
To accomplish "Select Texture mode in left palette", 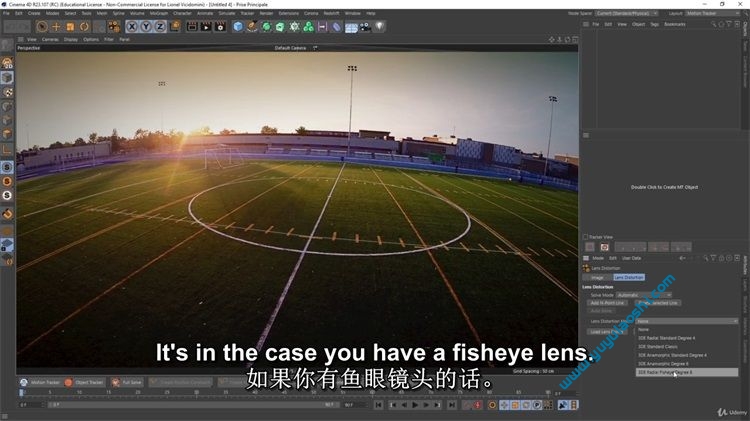I will pos(7,92).
